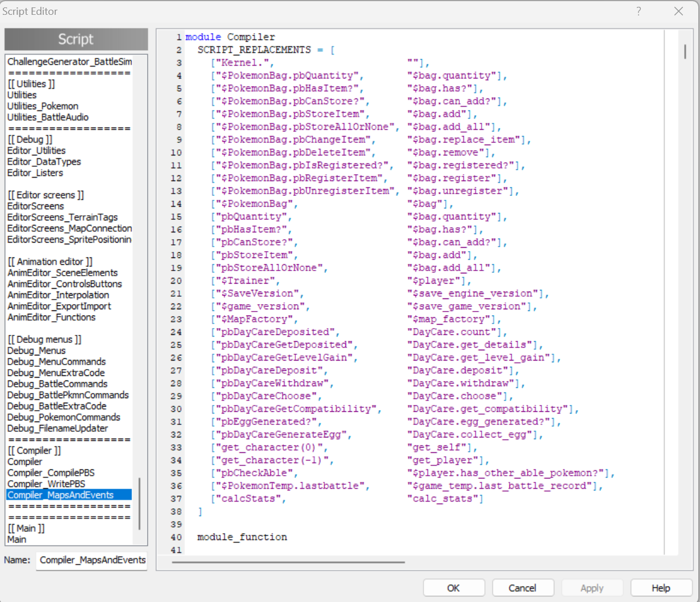
Task: Click the question mark help icon in title bar
Action: [x=639, y=11]
